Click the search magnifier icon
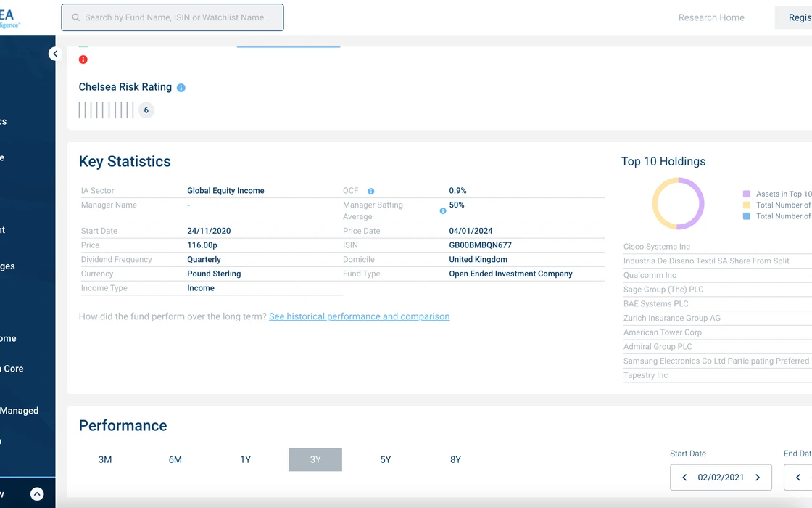This screenshot has height=508, width=812. pos(75,17)
